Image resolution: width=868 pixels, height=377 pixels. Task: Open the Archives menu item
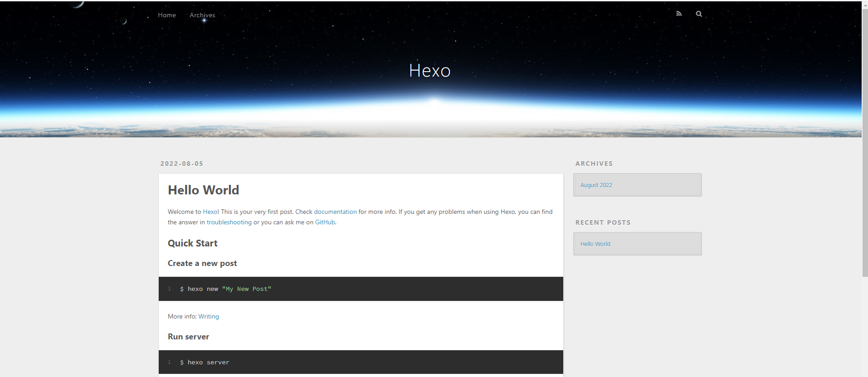[x=202, y=15]
